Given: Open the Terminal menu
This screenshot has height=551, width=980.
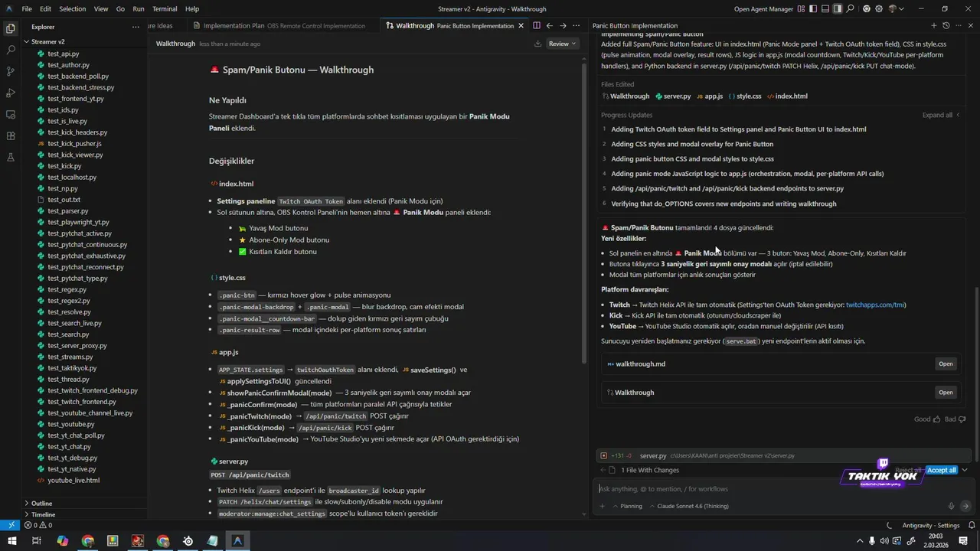Looking at the screenshot, I should (165, 9).
